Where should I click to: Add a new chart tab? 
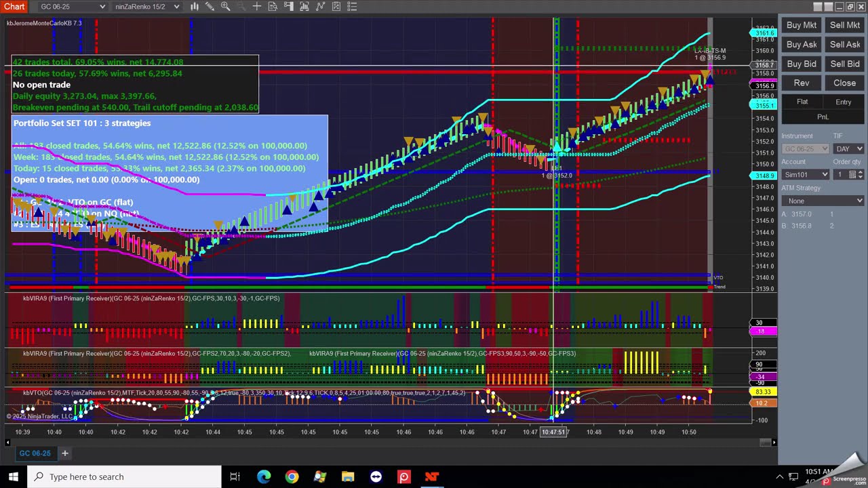(x=65, y=453)
